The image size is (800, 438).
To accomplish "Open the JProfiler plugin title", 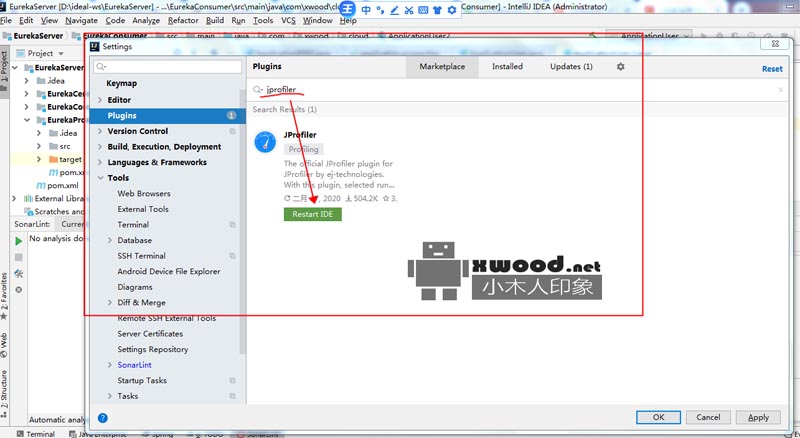I will tap(300, 135).
